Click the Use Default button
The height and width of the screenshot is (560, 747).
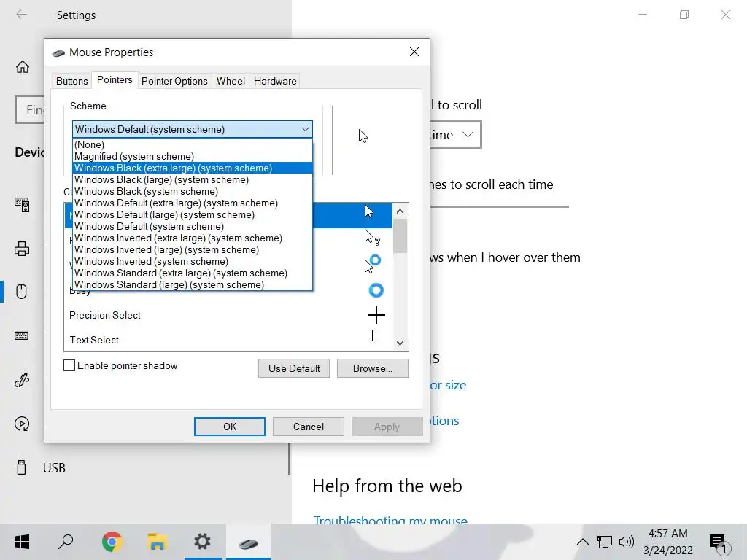coord(294,368)
